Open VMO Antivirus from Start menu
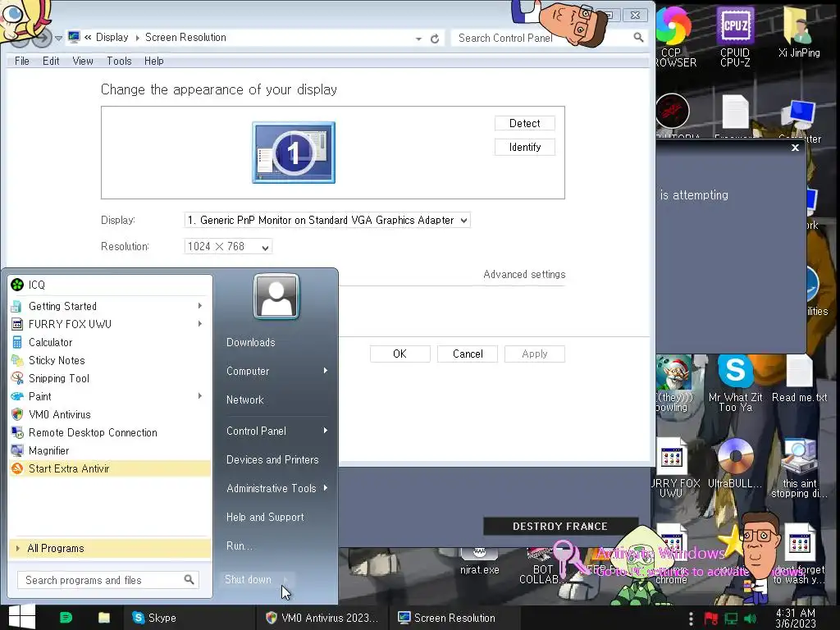 click(x=110, y=414)
